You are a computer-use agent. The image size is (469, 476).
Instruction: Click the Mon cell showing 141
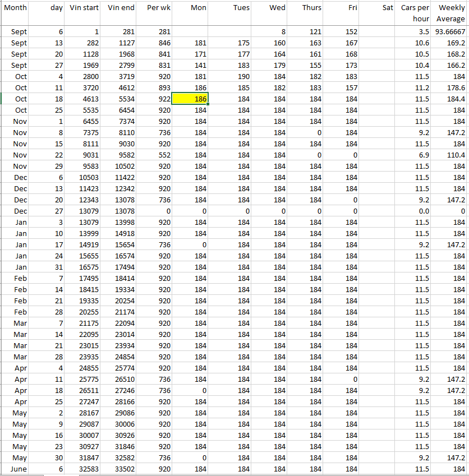coord(190,65)
